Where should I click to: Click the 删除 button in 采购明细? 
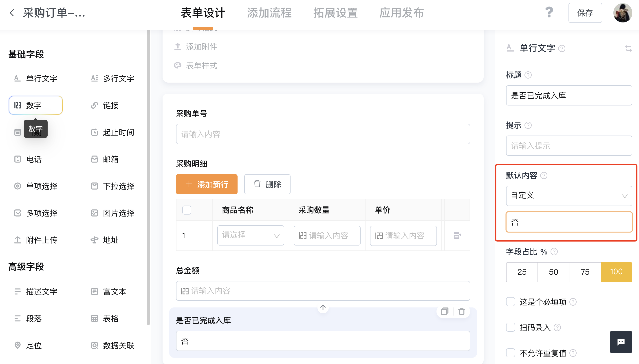(267, 184)
